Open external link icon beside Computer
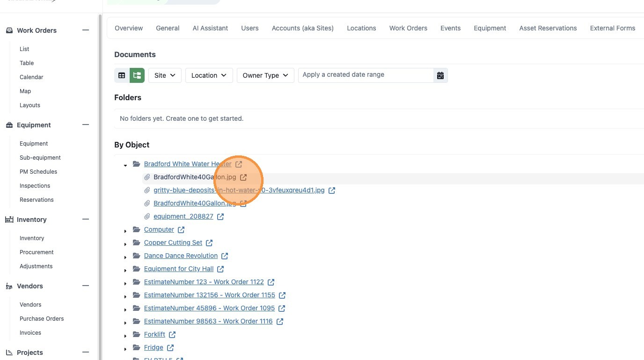Screen dimensions: 644x360 181,229
